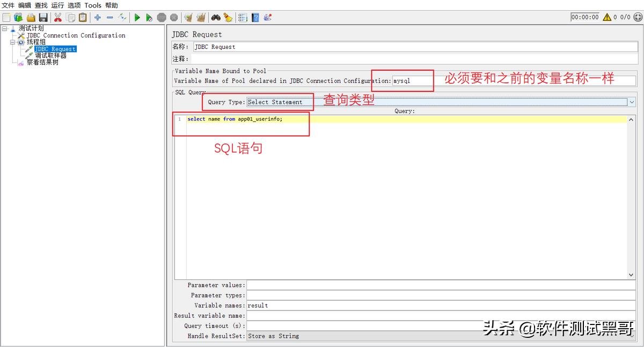Reset search with yellow broom icon
The width and height of the screenshot is (644, 347).
pos(228,17)
